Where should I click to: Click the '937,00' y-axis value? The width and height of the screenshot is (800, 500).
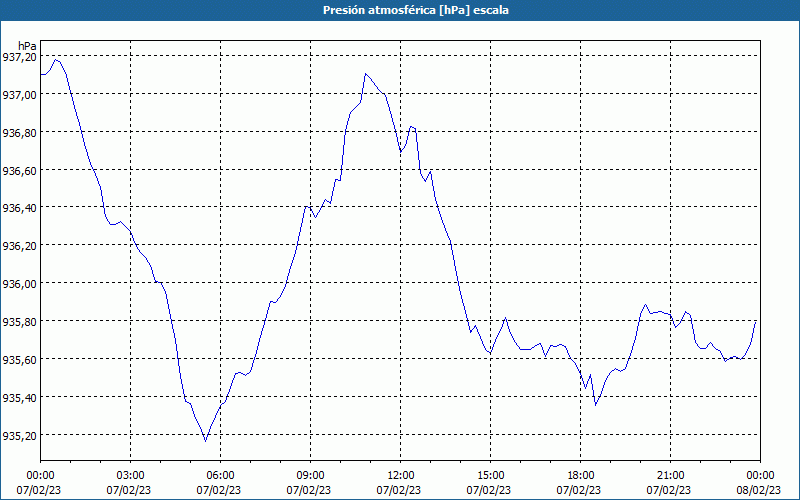click(19, 94)
